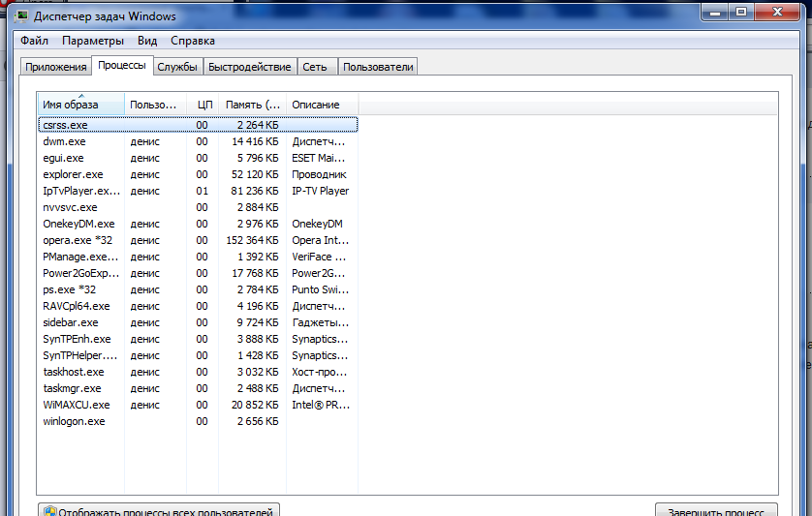Open the Сеть tab
Image resolution: width=812 pixels, height=516 pixels.
(x=314, y=67)
